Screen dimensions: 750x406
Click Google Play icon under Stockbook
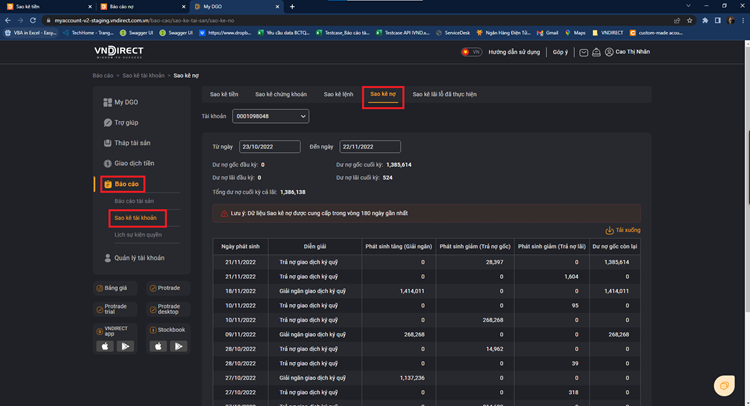(178, 346)
